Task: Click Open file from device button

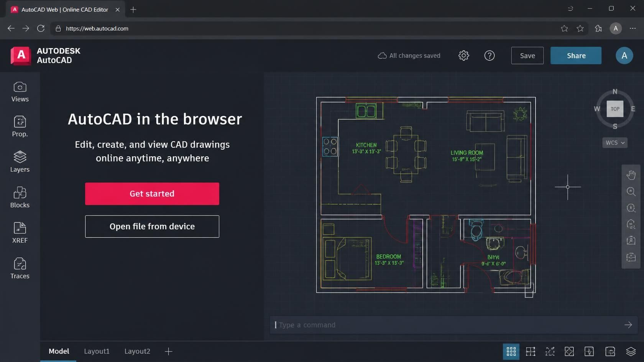Action: coord(152,226)
